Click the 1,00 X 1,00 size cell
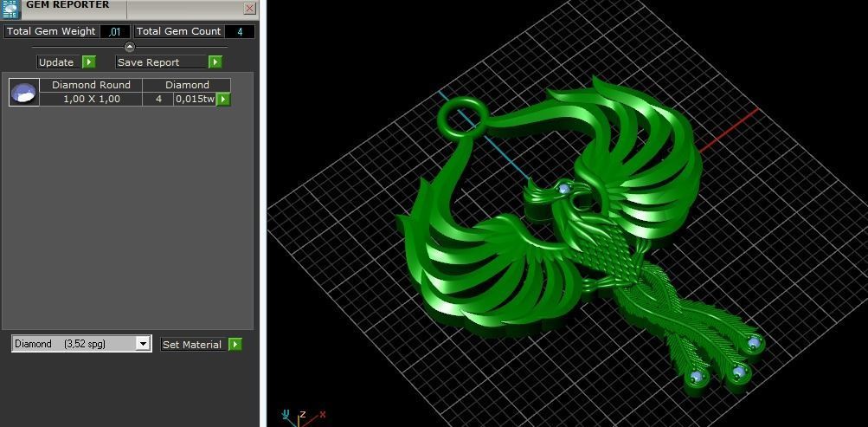The image size is (868, 427). pyautogui.click(x=91, y=99)
